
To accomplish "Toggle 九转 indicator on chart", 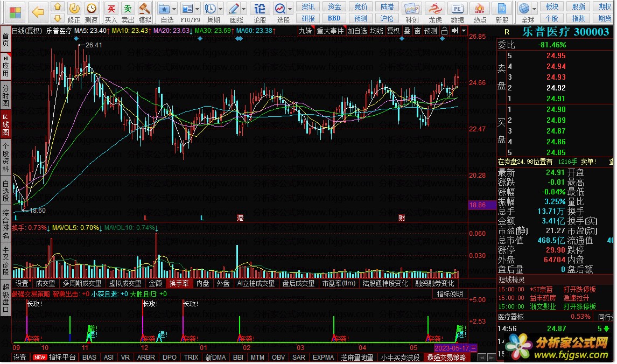I will click(x=305, y=31).
